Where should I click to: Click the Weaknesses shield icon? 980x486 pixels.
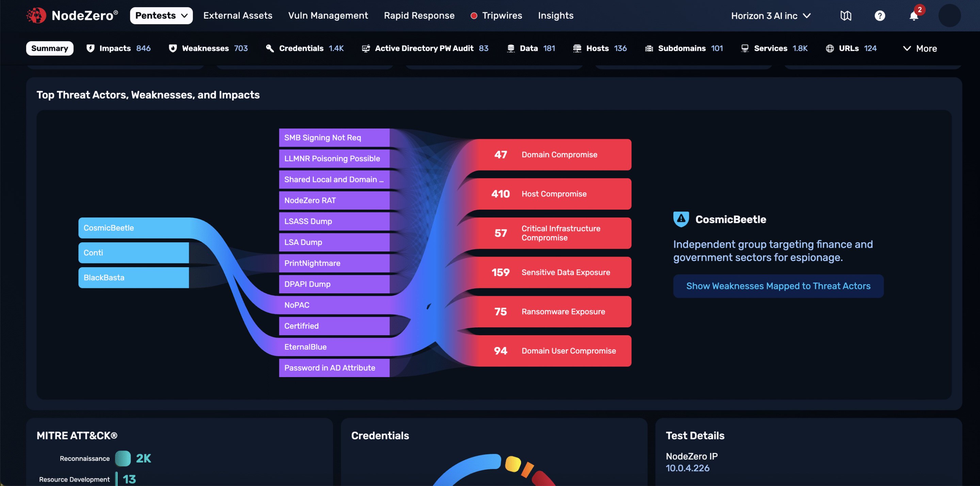173,48
